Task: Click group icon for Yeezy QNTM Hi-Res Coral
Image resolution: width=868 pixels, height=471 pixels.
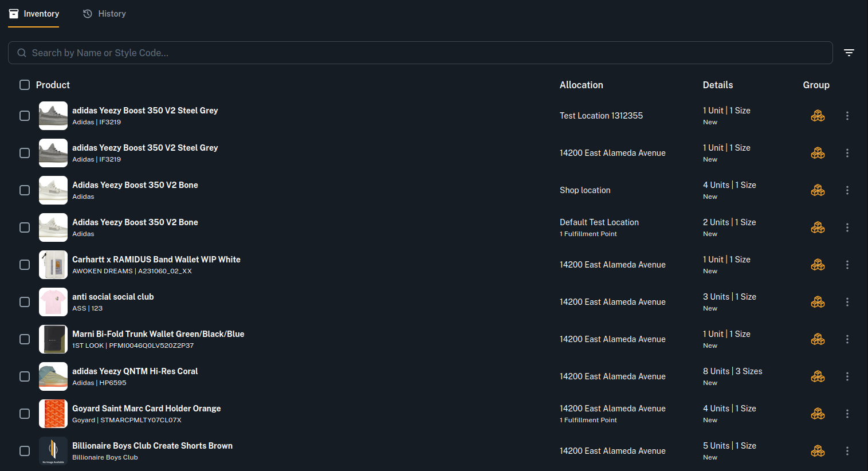Action: point(818,376)
